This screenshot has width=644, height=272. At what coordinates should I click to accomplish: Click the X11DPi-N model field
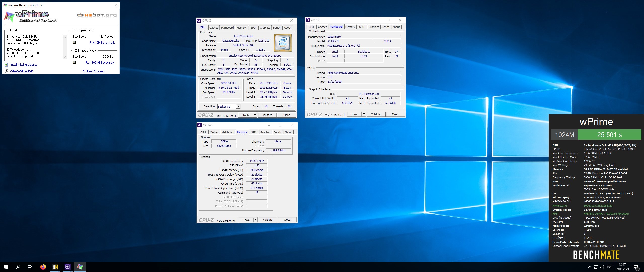pos(350,41)
